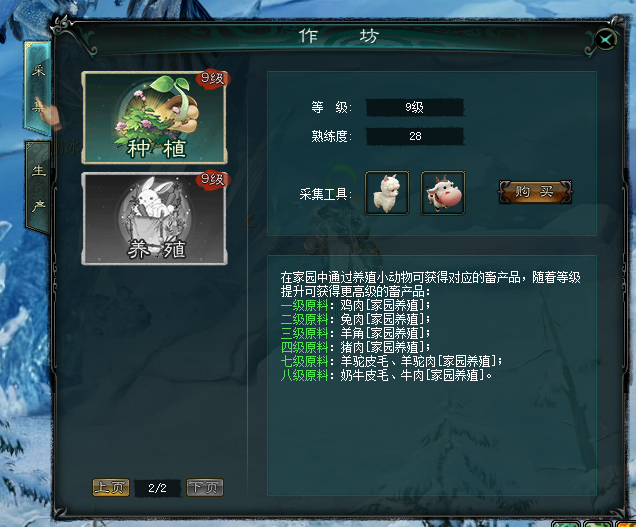Click the 9级 badge on 种植

click(213, 78)
